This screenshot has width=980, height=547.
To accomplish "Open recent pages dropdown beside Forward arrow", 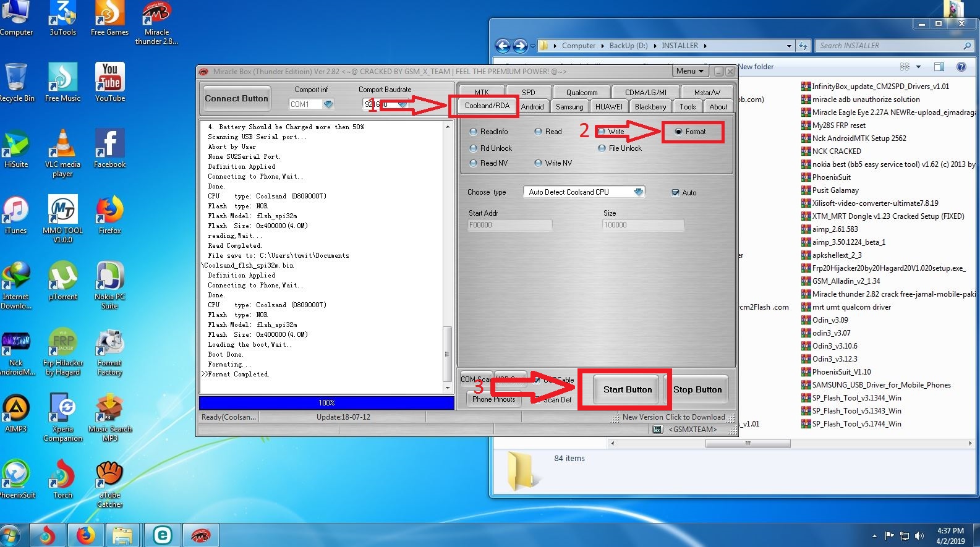I will (x=533, y=46).
